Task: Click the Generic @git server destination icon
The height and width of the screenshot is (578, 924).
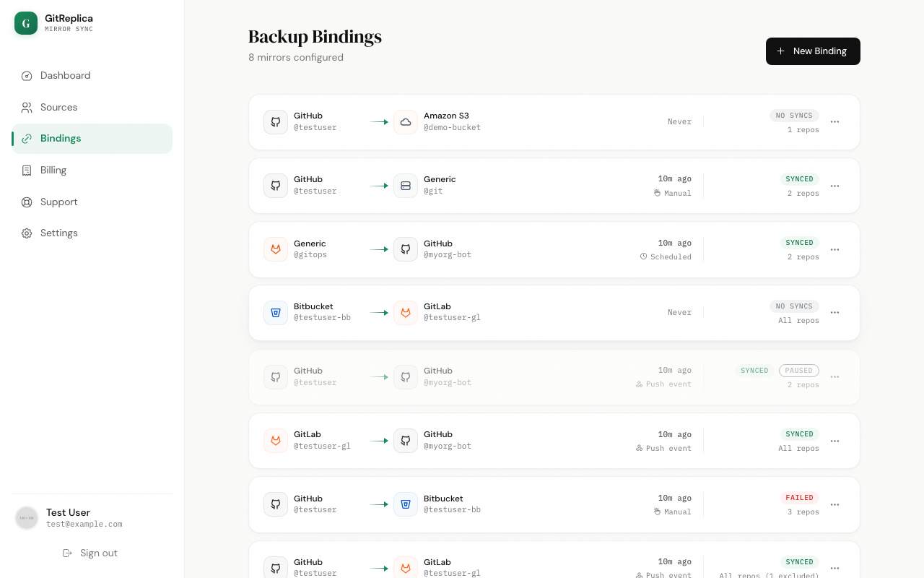Action: tap(406, 186)
